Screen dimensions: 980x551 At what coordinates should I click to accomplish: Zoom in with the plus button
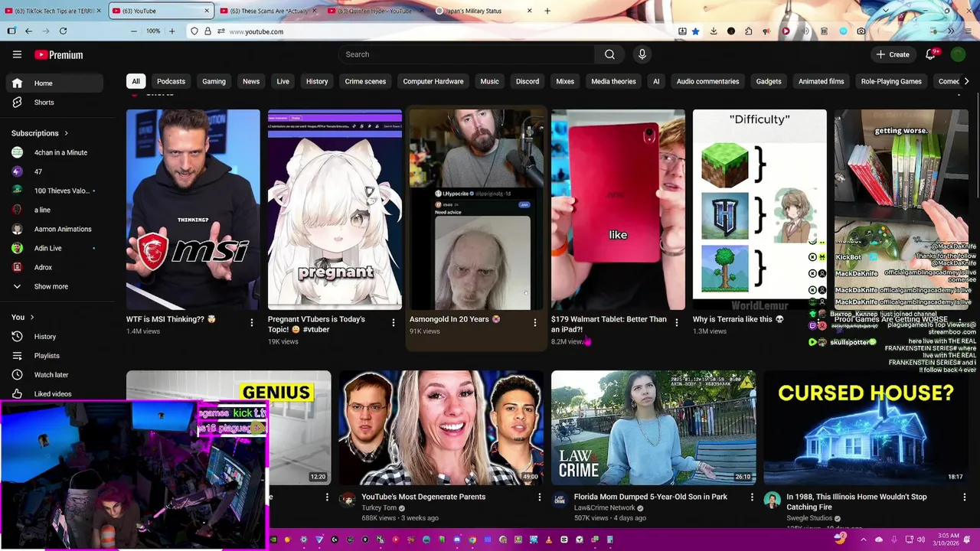pyautogui.click(x=171, y=31)
